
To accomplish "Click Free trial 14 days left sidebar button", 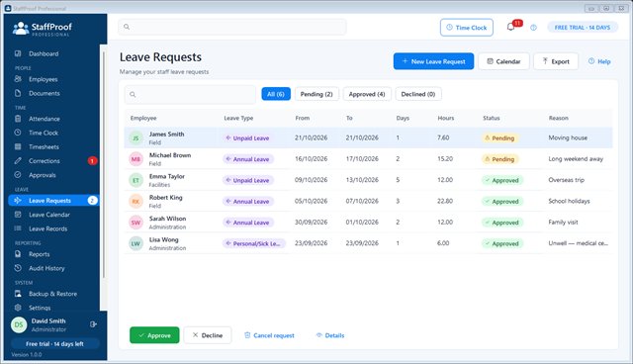I will (54, 344).
